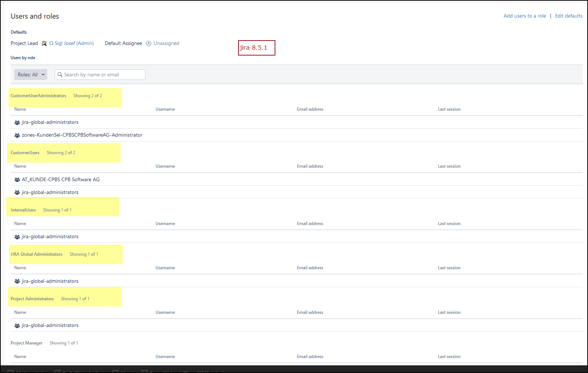The height and width of the screenshot is (373, 588).
Task: Click Name column header under CustomerUserAdministrators
Action: pyautogui.click(x=20, y=109)
